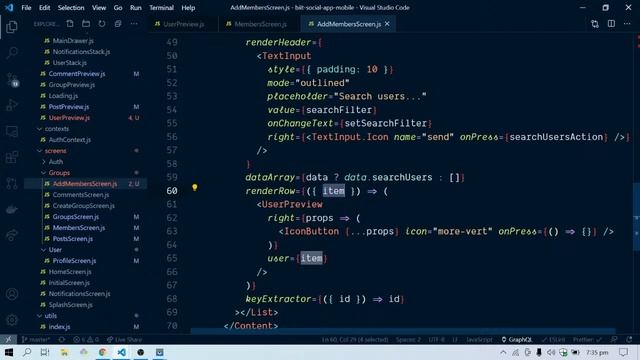Open the Run and Debug view
The height and width of the screenshot is (360, 640).
click(x=12, y=105)
